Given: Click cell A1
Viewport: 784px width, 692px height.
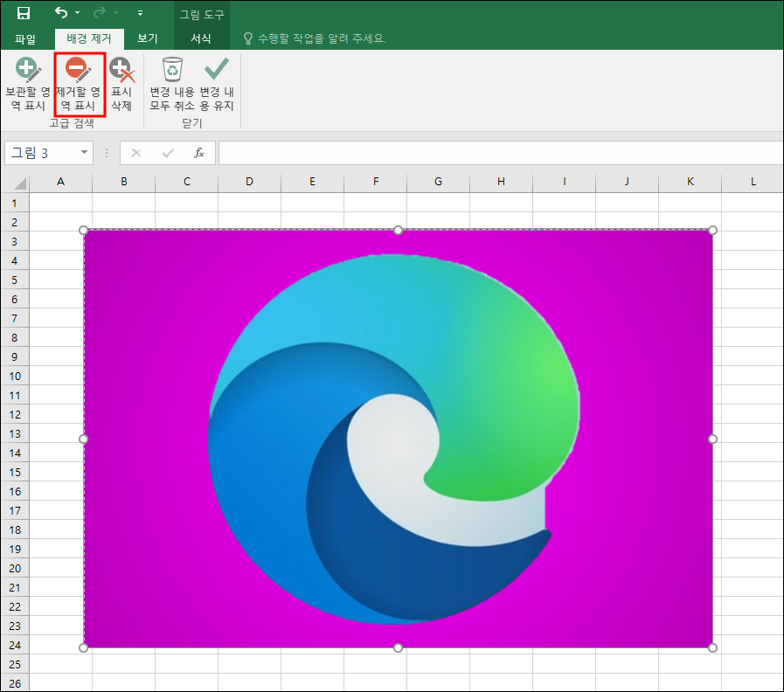Looking at the screenshot, I should pyautogui.click(x=60, y=203).
